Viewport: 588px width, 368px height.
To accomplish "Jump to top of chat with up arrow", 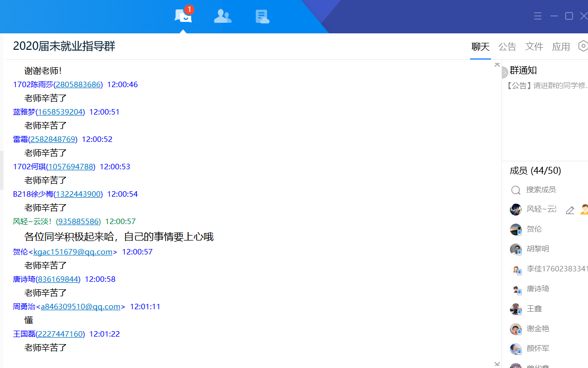I will [496, 65].
